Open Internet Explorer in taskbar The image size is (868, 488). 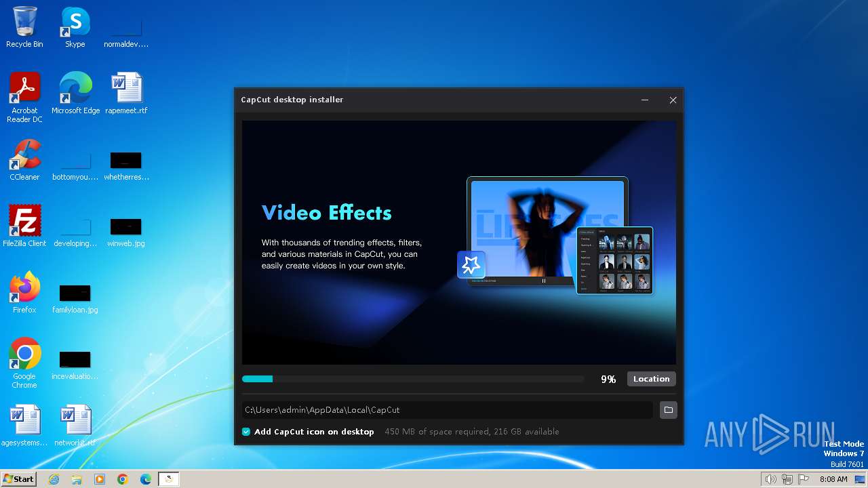click(54, 479)
